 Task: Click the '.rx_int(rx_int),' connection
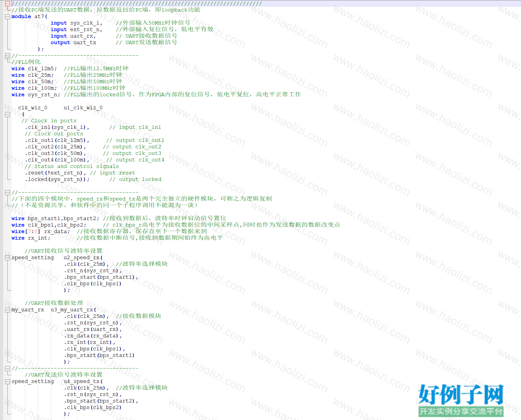[x=89, y=342]
